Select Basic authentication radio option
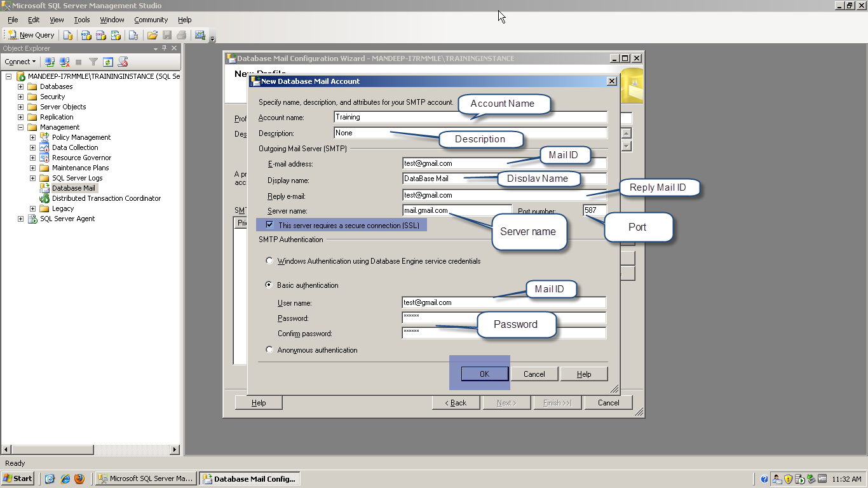868x488 pixels. 269,285
